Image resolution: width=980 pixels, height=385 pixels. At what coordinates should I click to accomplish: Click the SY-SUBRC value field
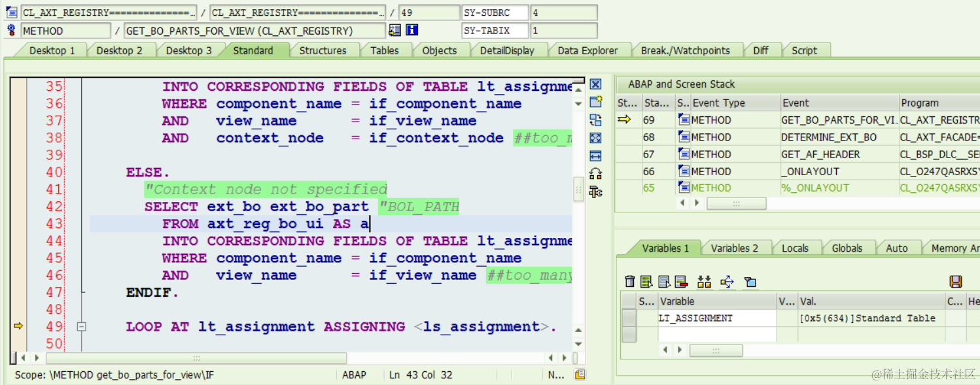[x=563, y=12]
